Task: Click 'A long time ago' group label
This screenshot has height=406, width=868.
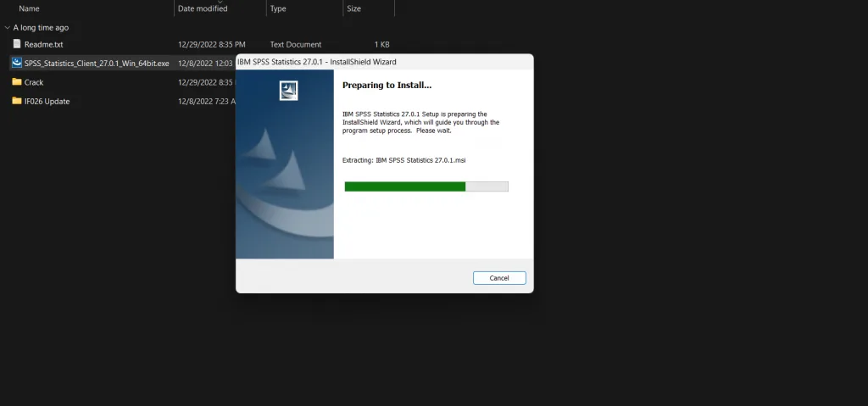Action: (41, 28)
